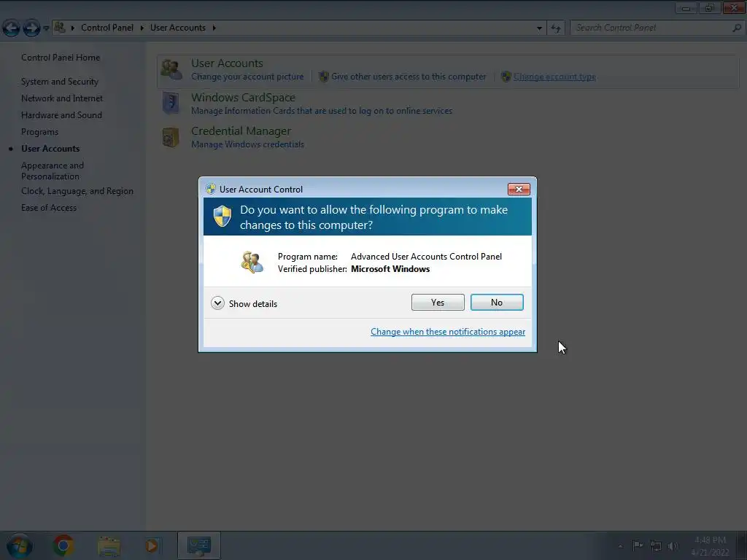Open the Credential Manager heading
The height and width of the screenshot is (560, 747).
241,131
